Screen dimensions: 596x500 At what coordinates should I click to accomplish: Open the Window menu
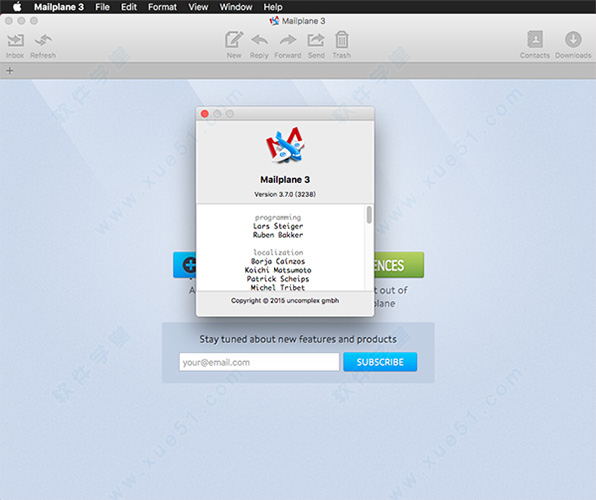(x=236, y=7)
